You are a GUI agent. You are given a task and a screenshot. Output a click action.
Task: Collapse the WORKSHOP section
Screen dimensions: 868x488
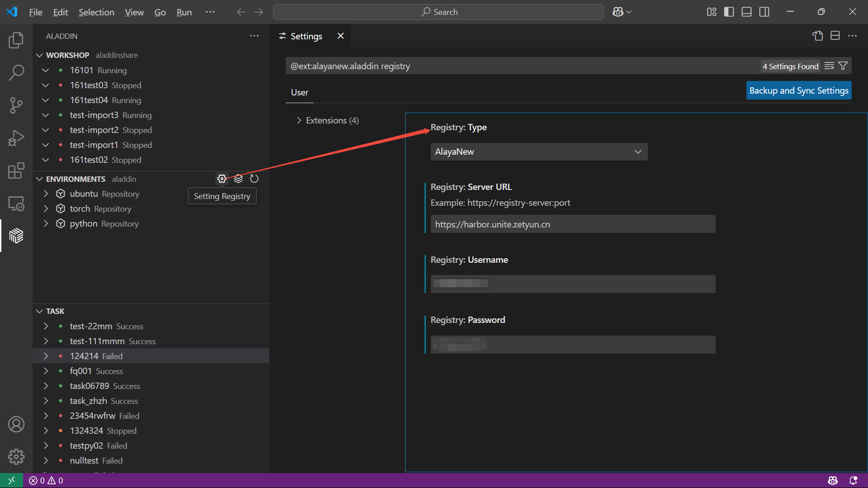click(39, 55)
